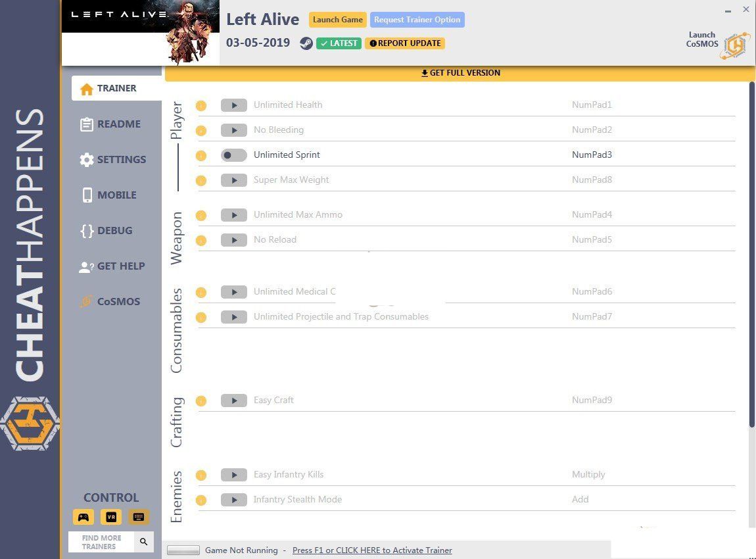Click the NumPad8 hotkey for Super Max Weight

592,180
